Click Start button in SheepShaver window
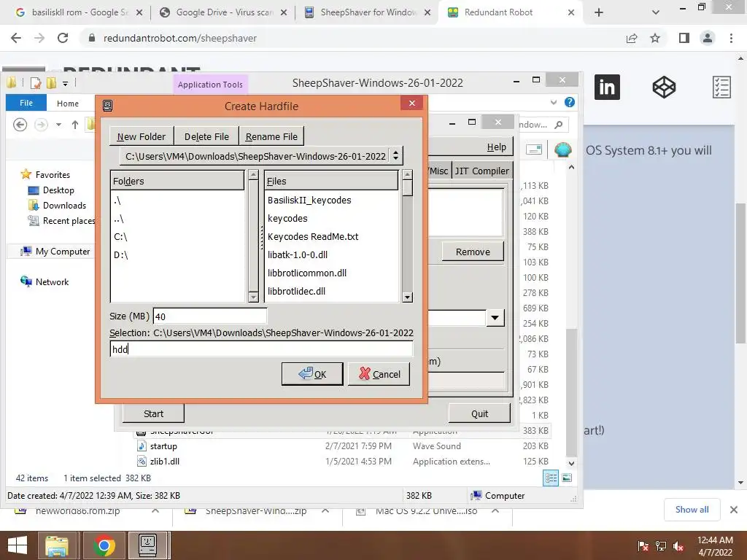 153,414
